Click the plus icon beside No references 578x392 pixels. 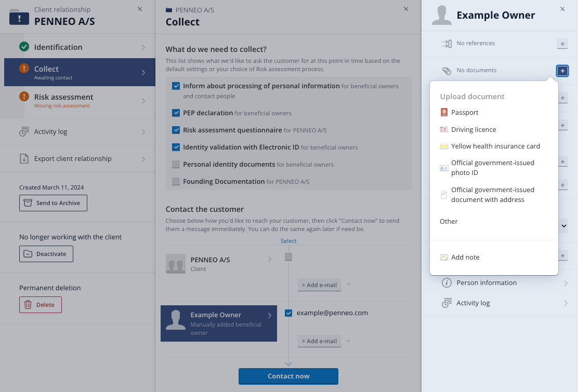click(562, 44)
